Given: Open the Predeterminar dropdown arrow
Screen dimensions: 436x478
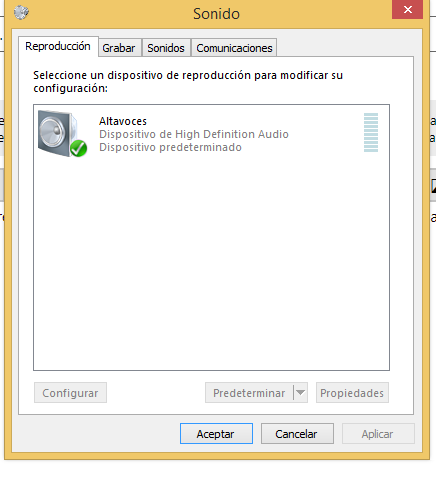Looking at the screenshot, I should click(300, 393).
